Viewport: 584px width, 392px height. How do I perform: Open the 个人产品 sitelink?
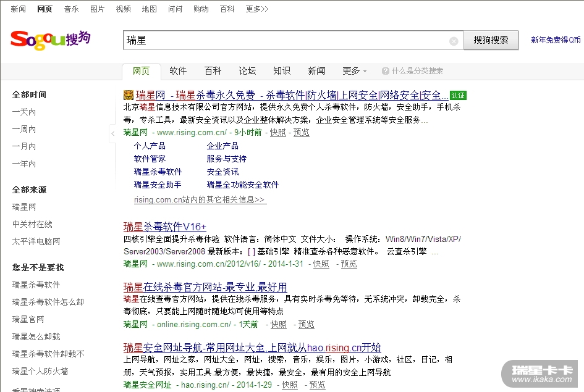(150, 146)
